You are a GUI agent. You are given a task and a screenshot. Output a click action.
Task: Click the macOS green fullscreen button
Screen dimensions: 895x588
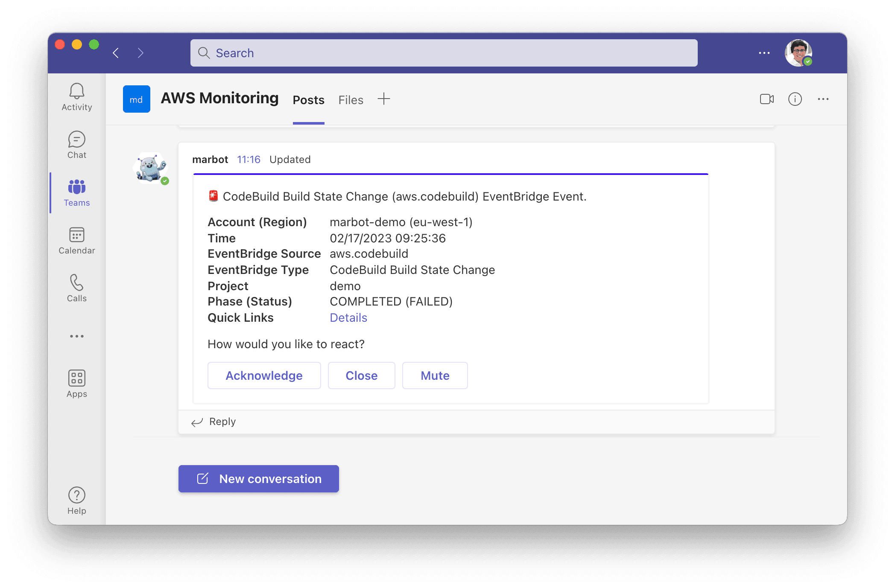point(94,44)
